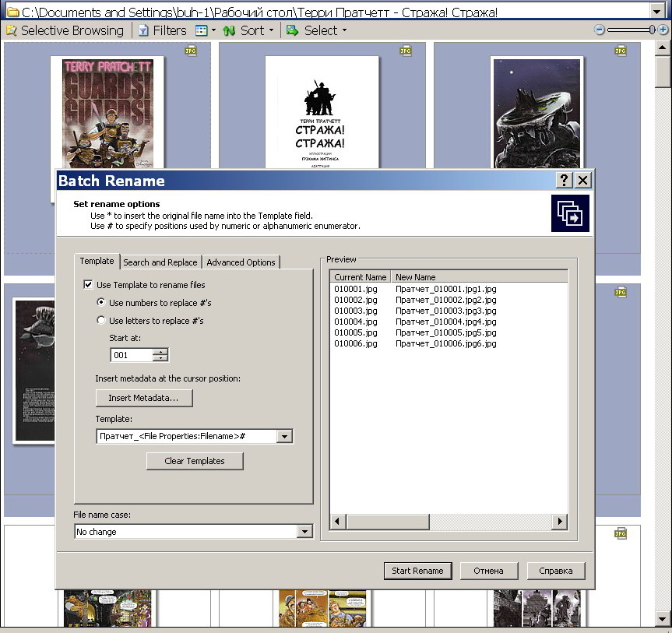Decrease the Start at value

[160, 358]
